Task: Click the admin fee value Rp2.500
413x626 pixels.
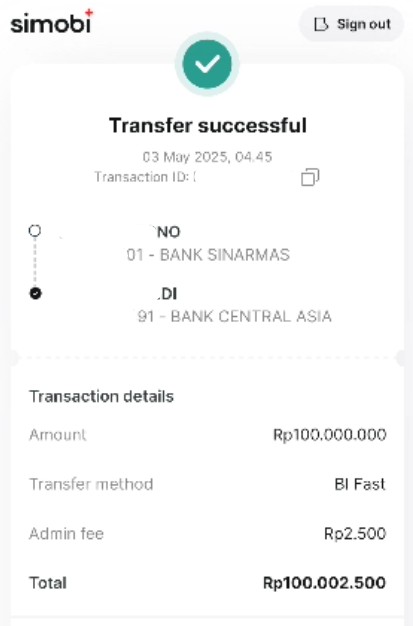Action: click(355, 534)
